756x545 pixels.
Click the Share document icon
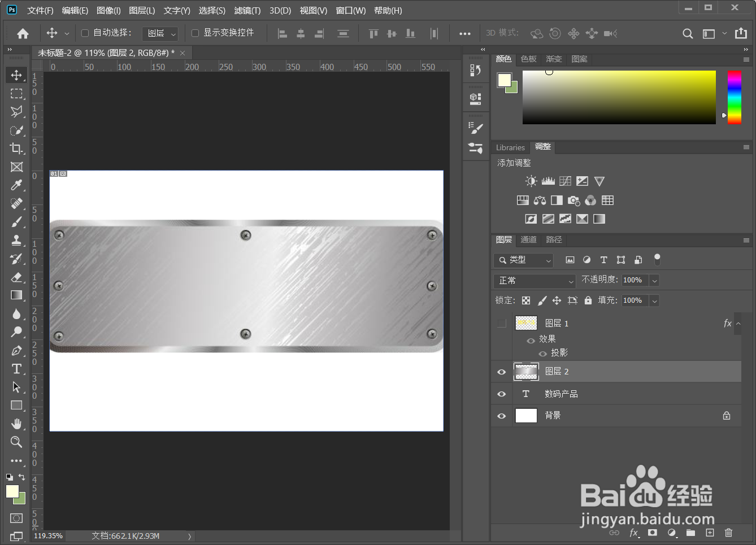pos(741,33)
